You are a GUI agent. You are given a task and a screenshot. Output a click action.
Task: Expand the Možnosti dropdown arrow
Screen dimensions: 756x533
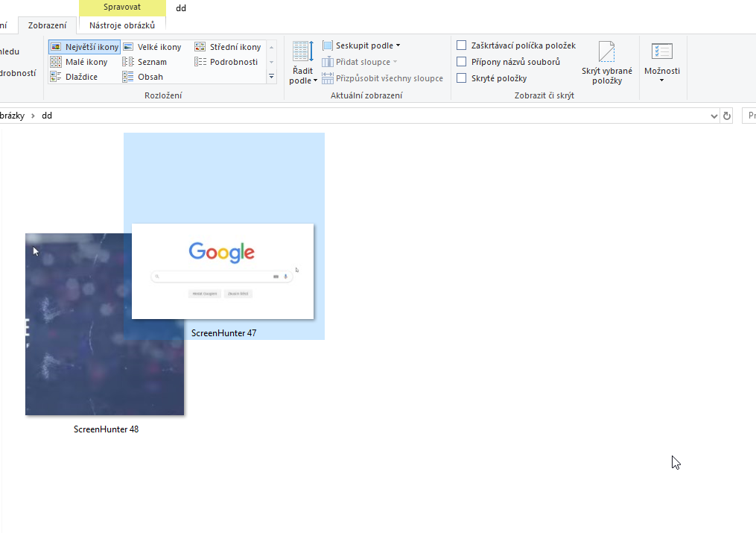tap(662, 80)
